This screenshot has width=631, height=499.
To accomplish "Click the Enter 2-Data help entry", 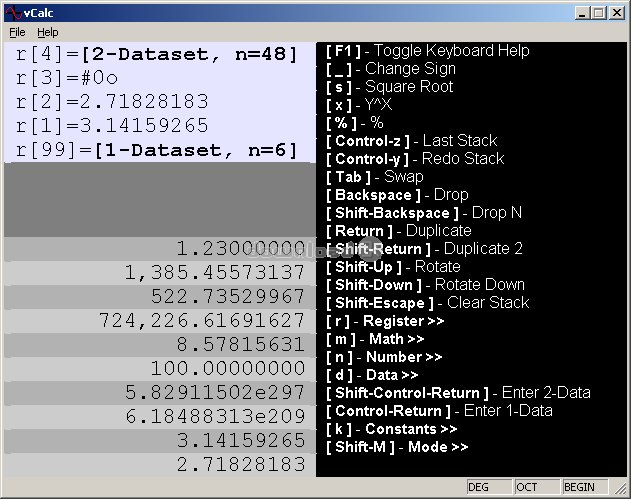I will (458, 393).
